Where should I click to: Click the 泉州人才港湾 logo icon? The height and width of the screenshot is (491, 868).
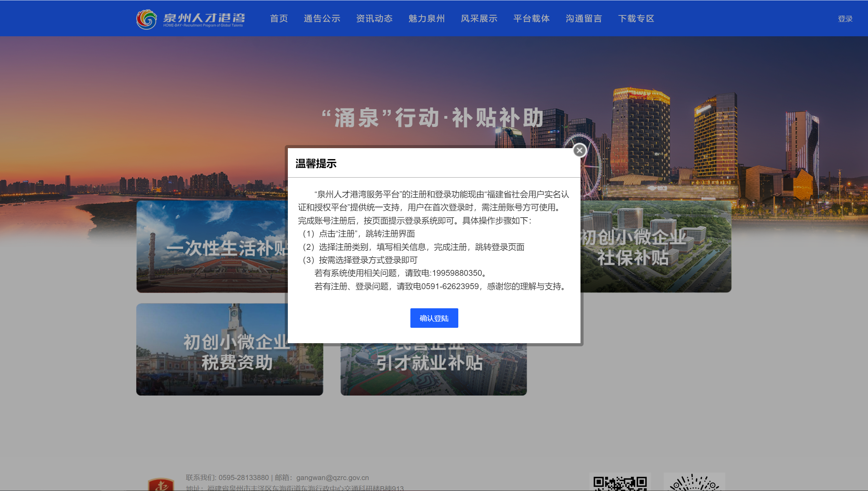[146, 19]
